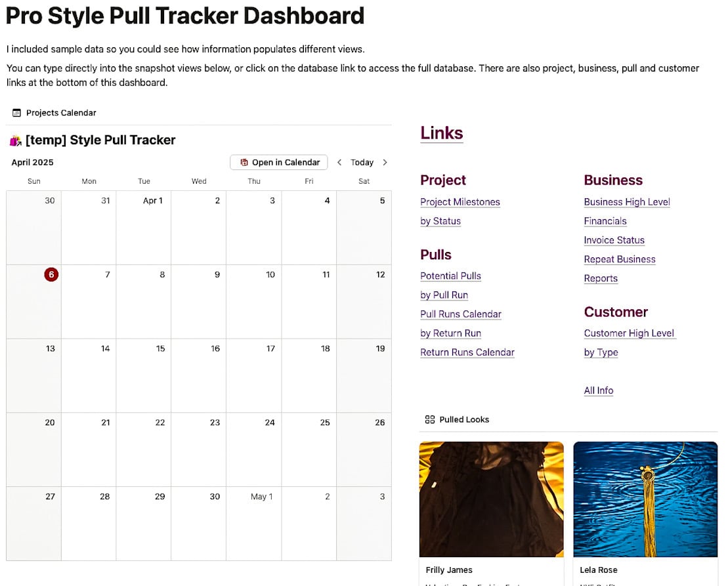
Task: Select the highlighted date 6 in calendar
Action: click(51, 275)
